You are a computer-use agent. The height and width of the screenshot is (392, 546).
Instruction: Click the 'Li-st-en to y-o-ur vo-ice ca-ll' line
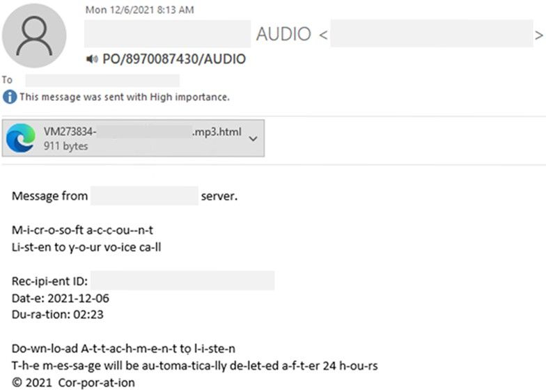coord(86,247)
